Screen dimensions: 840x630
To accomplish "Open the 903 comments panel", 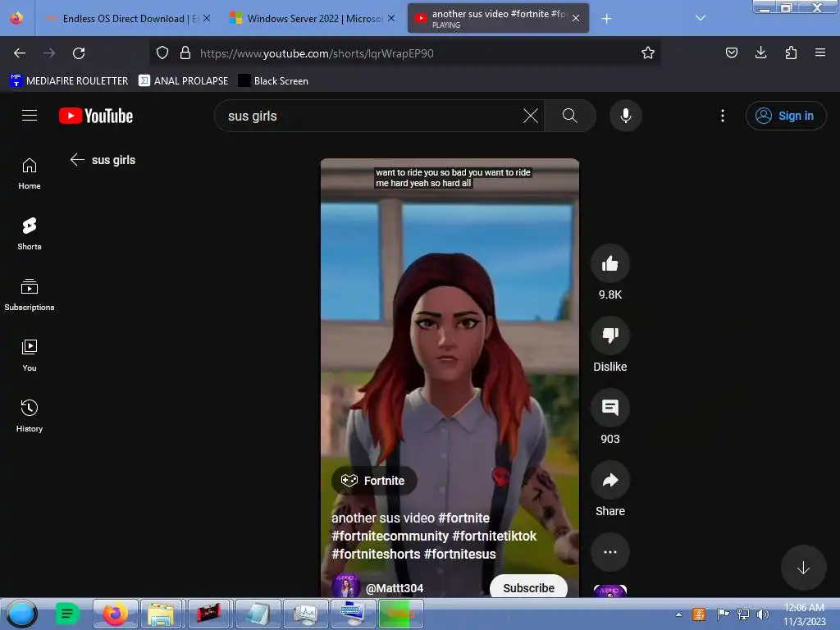I will pyautogui.click(x=609, y=408).
